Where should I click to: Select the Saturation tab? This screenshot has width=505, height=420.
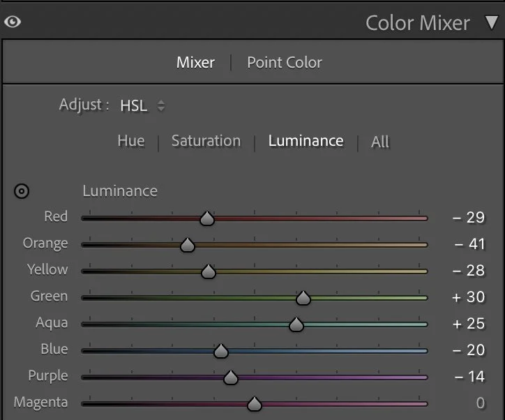coord(206,141)
